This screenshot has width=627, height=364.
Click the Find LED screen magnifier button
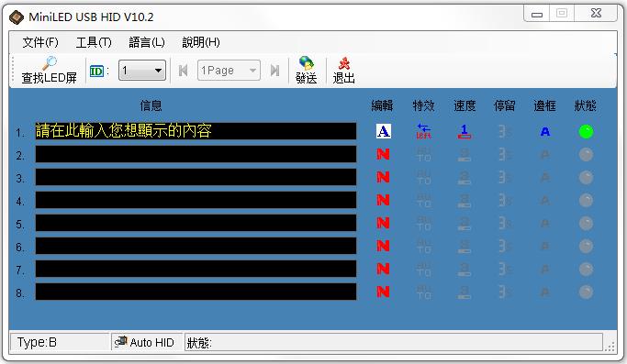(50, 71)
